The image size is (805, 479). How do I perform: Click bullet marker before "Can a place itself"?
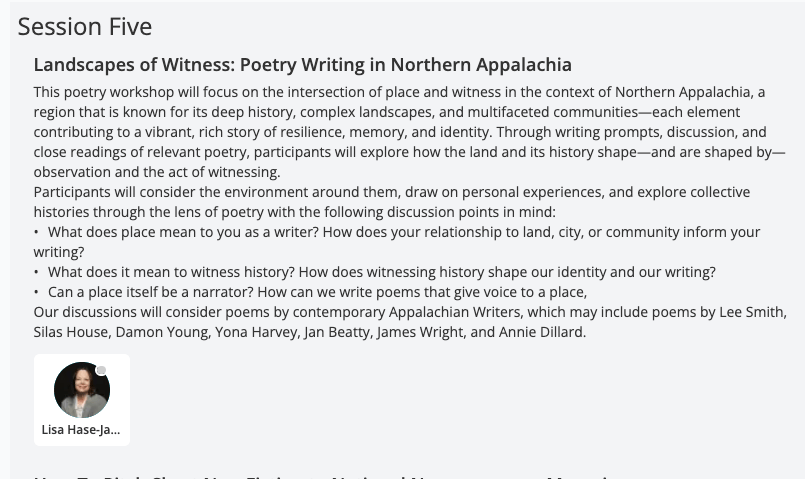click(37, 292)
